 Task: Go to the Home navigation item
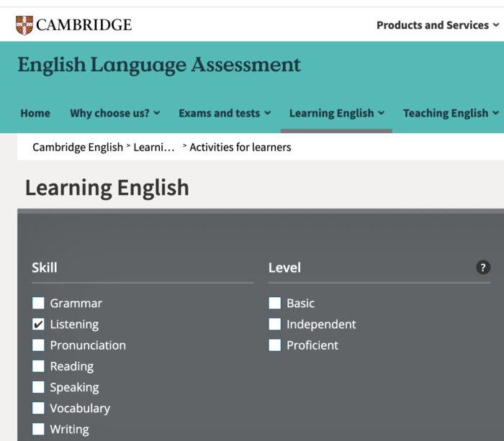(35, 113)
